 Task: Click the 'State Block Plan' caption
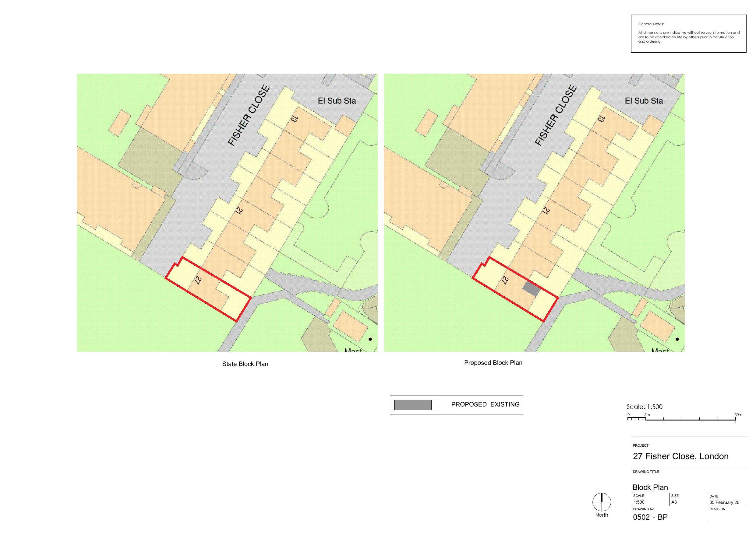click(245, 364)
